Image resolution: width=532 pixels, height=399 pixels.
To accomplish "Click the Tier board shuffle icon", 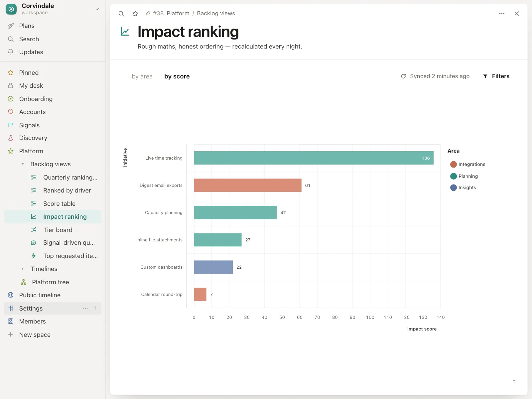I will click(x=34, y=230).
